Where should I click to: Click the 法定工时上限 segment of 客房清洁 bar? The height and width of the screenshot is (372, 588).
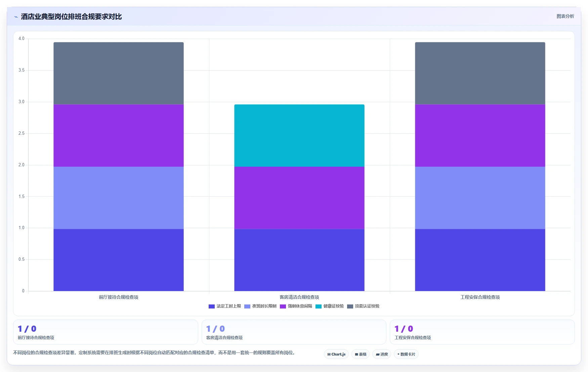[x=299, y=260]
